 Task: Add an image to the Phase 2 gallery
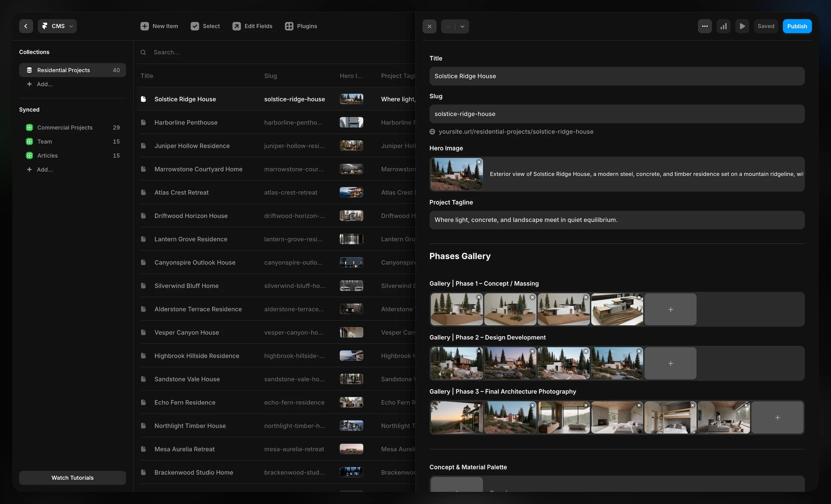pos(670,363)
